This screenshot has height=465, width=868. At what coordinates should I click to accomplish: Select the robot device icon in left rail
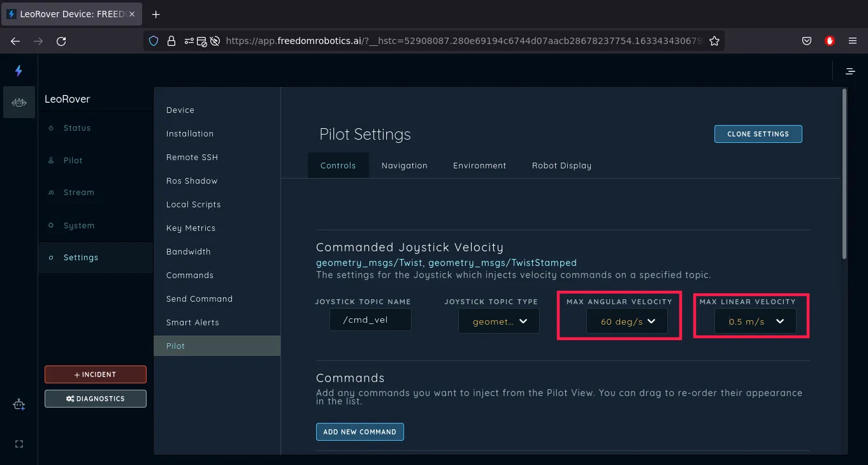tap(19, 102)
